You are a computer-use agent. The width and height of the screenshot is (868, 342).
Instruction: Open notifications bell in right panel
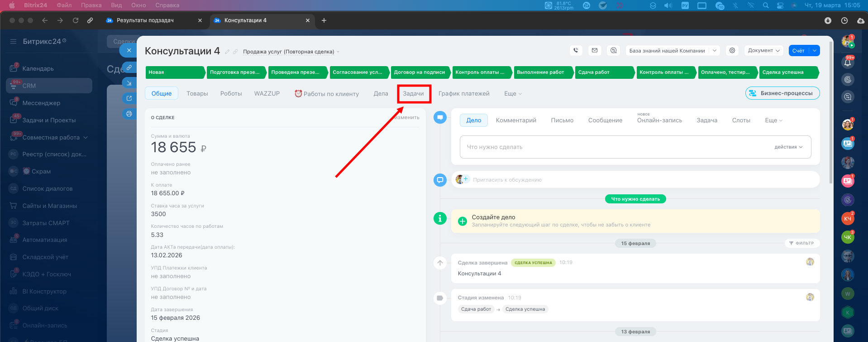click(x=848, y=63)
